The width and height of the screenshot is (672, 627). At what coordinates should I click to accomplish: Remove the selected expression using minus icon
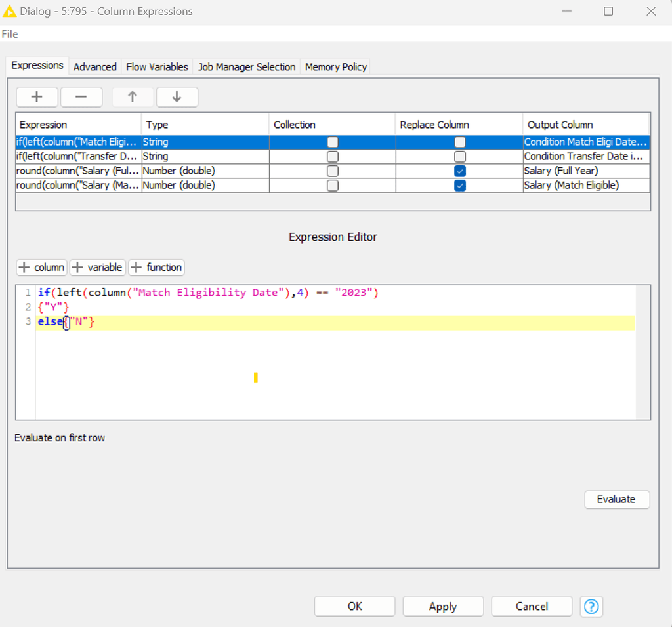[81, 96]
